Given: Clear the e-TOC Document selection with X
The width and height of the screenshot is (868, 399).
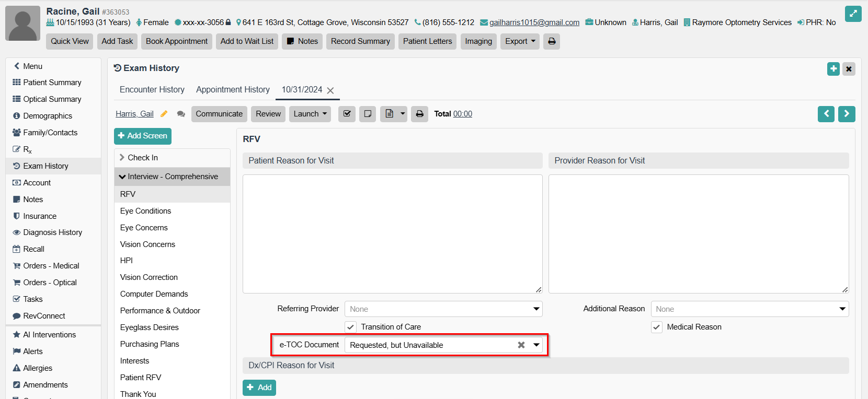Looking at the screenshot, I should (x=521, y=345).
